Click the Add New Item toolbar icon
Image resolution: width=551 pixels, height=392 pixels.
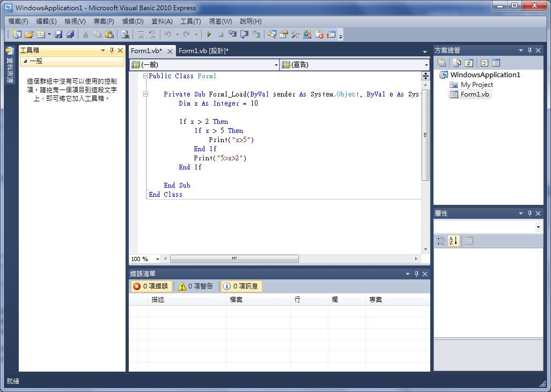click(41, 34)
